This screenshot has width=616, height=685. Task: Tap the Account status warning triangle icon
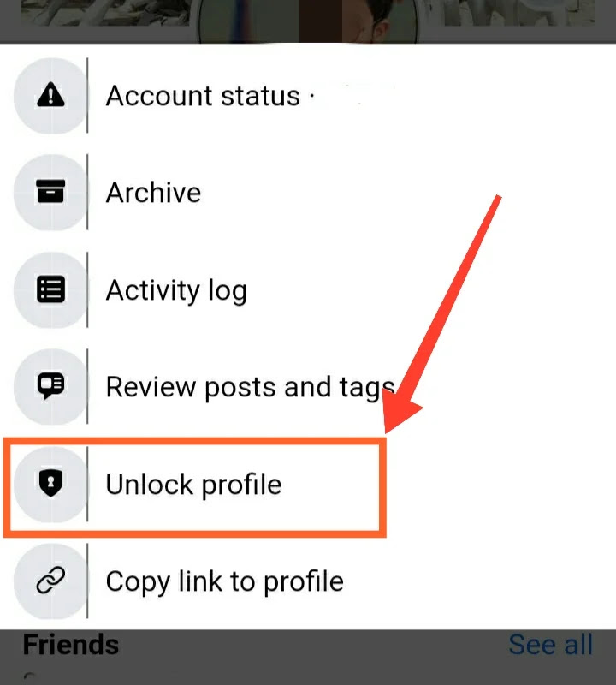pos(50,95)
